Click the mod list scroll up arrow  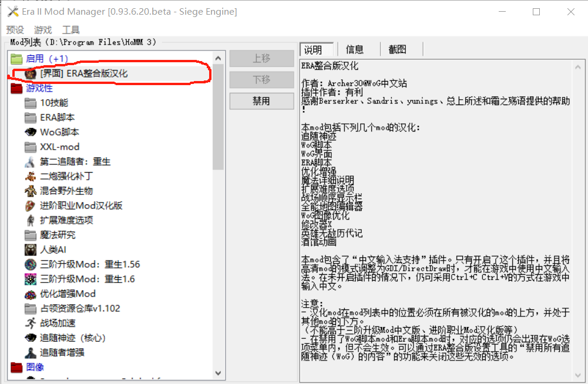coord(219,58)
